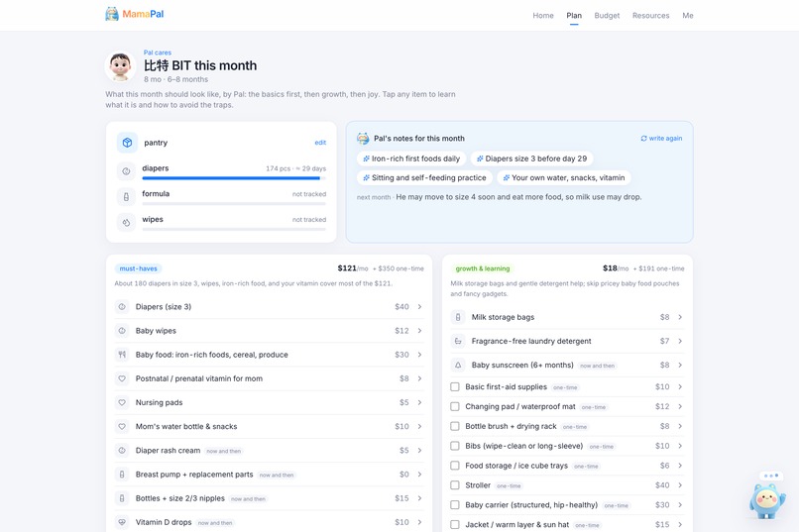The width and height of the screenshot is (799, 532).
Task: Click heart icon beside Nursing pads
Action: pyautogui.click(x=122, y=402)
